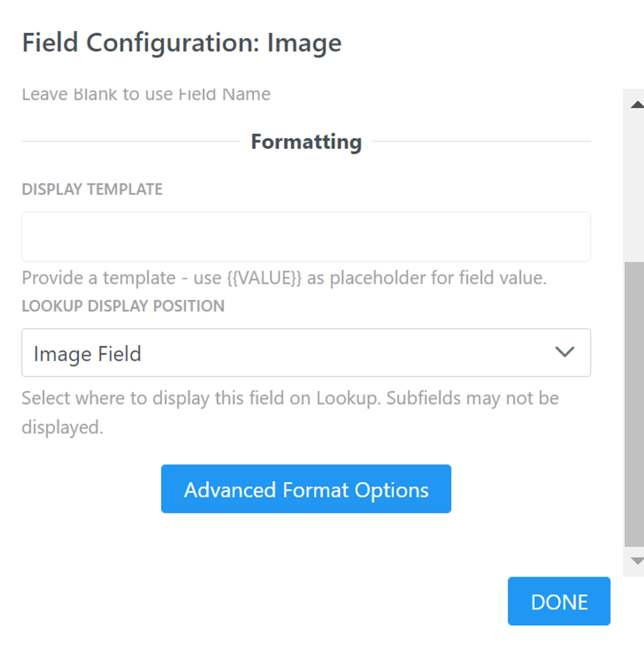Click the Display Template input box
Screen dimensions: 644x651
coord(306,236)
